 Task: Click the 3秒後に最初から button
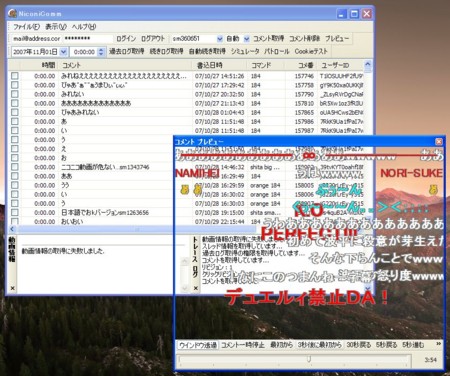point(319,345)
